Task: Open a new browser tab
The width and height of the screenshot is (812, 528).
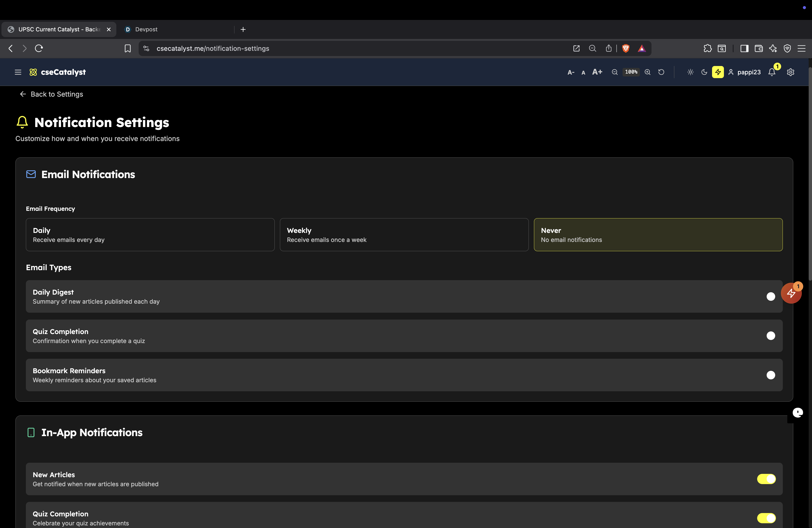Action: pyautogui.click(x=243, y=29)
